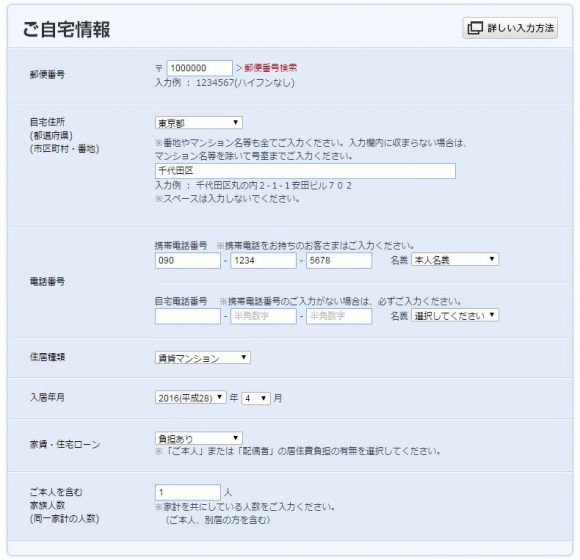Viewport: 580px width, 560px height.
Task: Click the postal code field showing 1000000
Action: click(x=199, y=68)
